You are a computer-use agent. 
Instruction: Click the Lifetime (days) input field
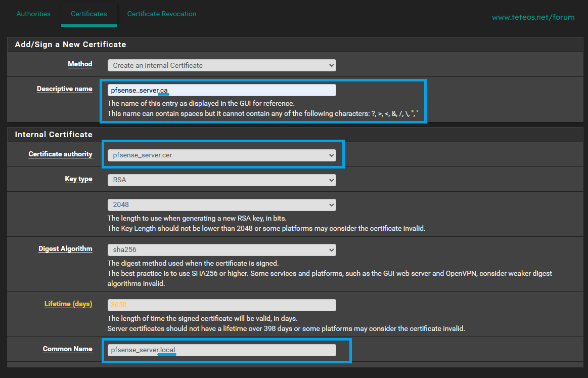(221, 305)
